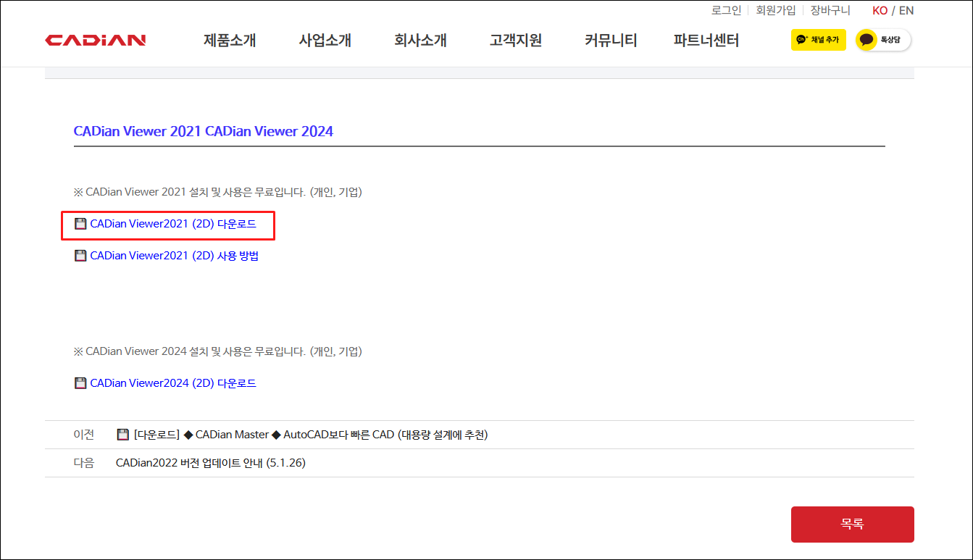Open CADian Viewer2021 (2D) 사용 방법 link
The width and height of the screenshot is (973, 560).
click(x=175, y=256)
